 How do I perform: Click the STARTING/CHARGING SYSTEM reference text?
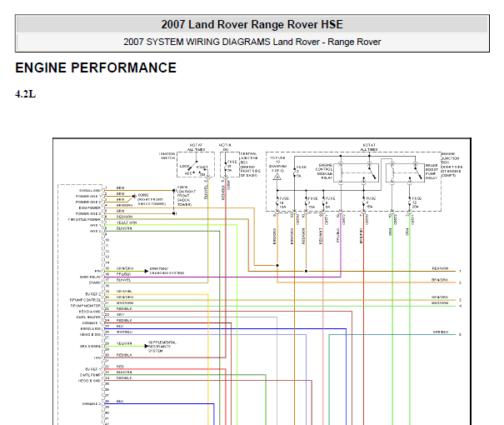pos(167,271)
